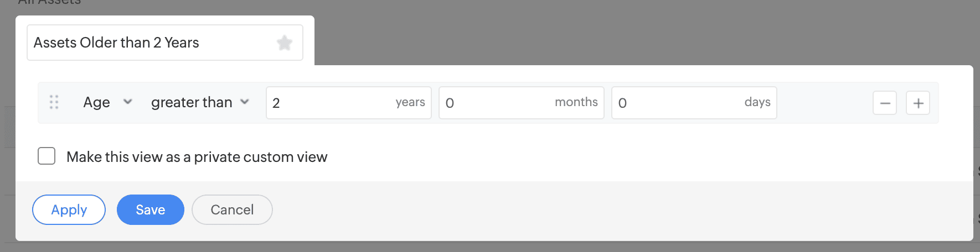
Task: Click the Apply button
Action: pyautogui.click(x=69, y=210)
